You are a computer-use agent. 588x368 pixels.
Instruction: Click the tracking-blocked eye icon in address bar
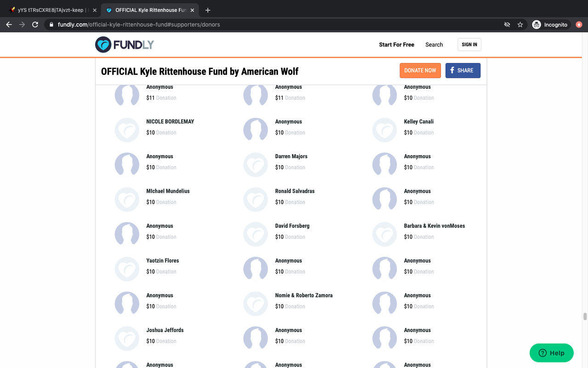507,25
